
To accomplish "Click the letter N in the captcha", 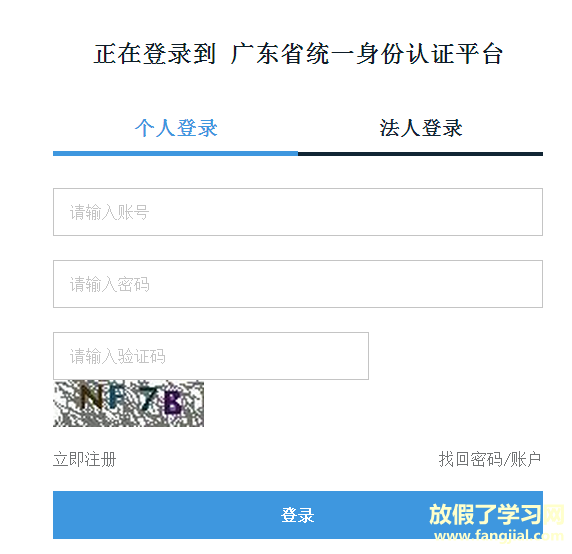I will 91,396.
